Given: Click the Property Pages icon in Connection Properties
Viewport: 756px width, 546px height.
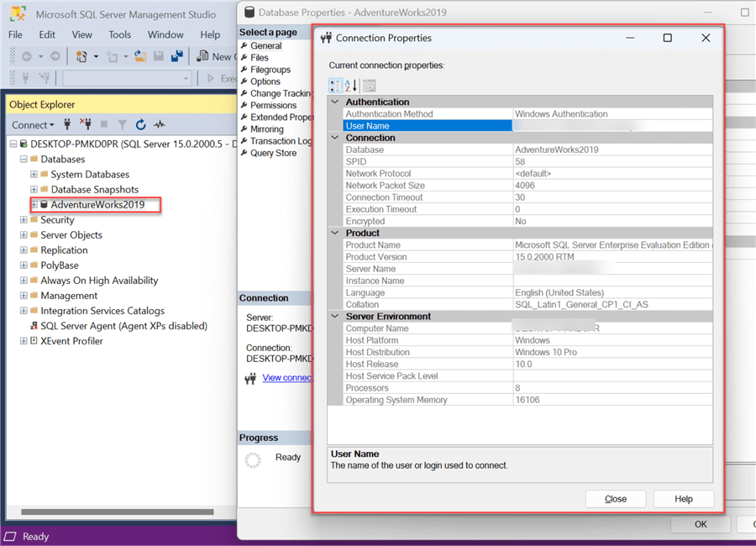Looking at the screenshot, I should (370, 86).
